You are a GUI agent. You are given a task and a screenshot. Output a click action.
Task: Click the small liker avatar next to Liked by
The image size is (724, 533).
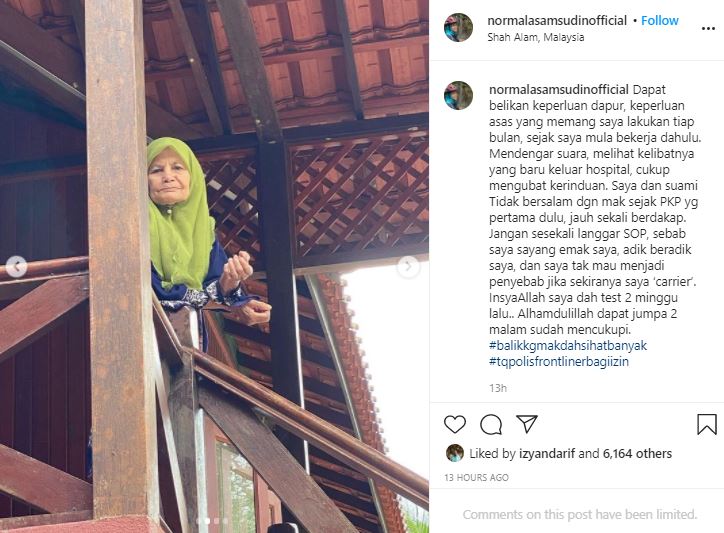[x=455, y=453]
